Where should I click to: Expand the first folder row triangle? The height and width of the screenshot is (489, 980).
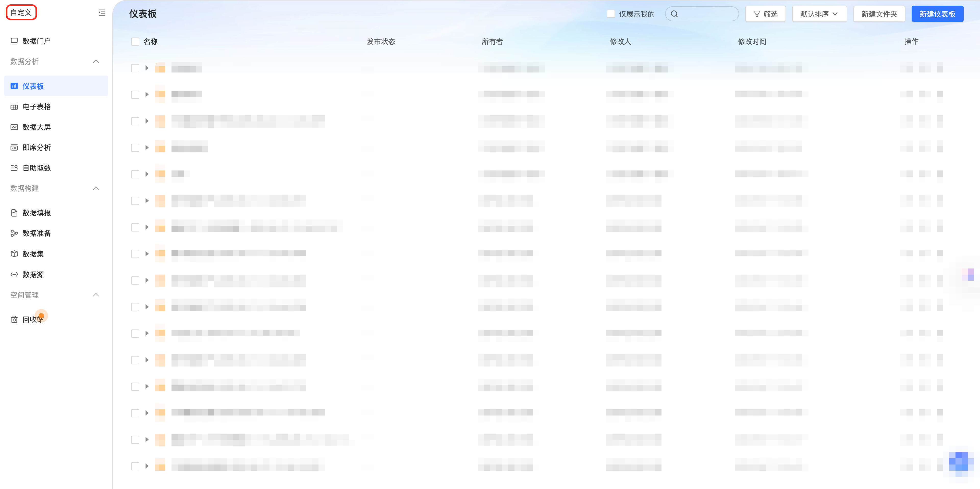click(x=147, y=68)
